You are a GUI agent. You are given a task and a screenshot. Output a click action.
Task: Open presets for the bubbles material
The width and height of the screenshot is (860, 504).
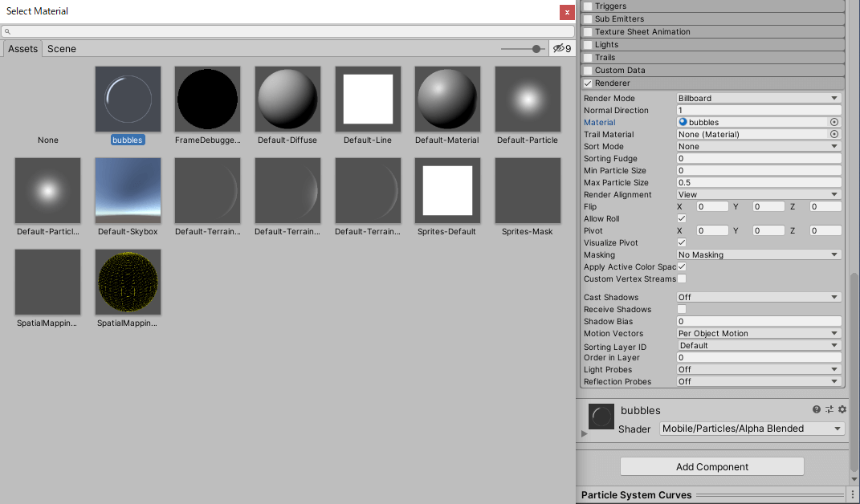[x=829, y=409]
